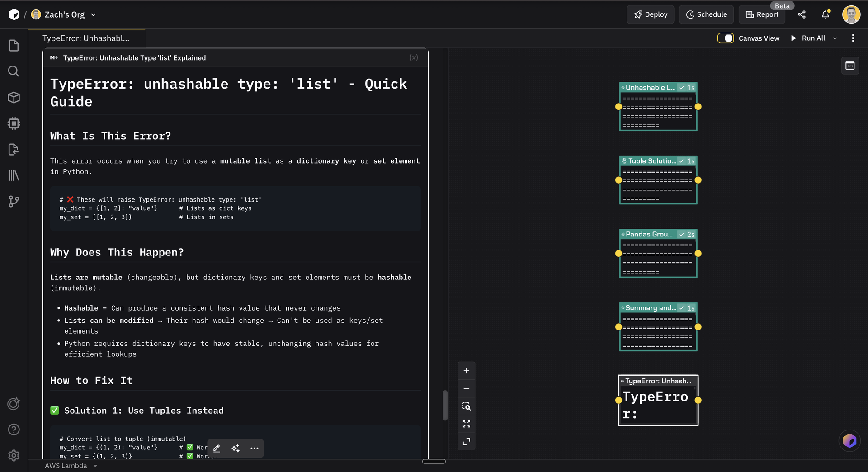
Task: Click right connector of Pandas Grou... node
Action: [698, 254]
